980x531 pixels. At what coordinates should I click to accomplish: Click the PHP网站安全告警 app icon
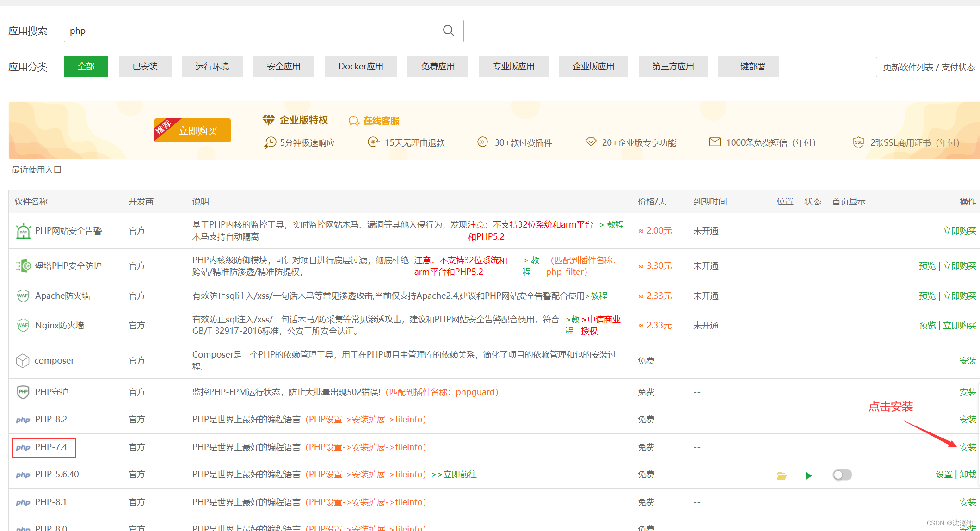pos(23,231)
